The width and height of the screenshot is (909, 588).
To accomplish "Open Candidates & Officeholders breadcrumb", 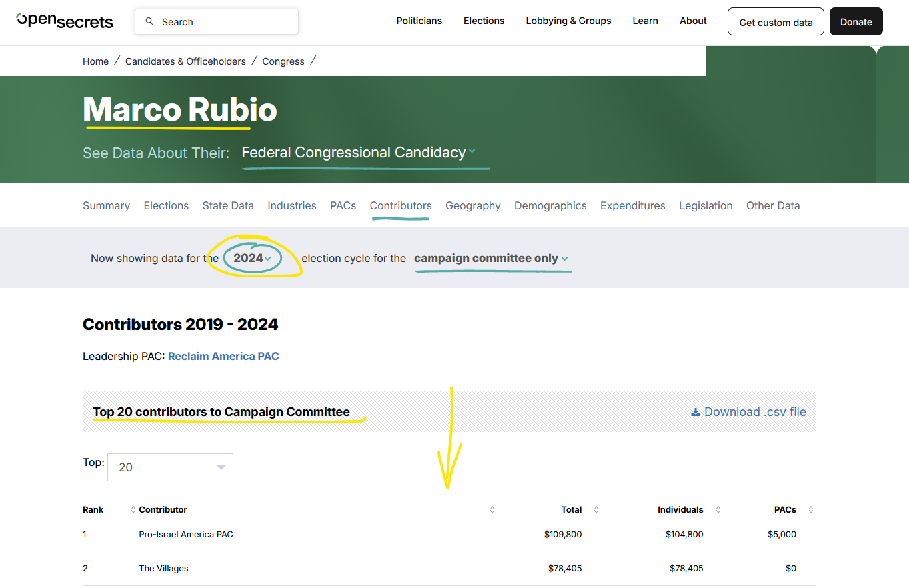I will pyautogui.click(x=185, y=61).
